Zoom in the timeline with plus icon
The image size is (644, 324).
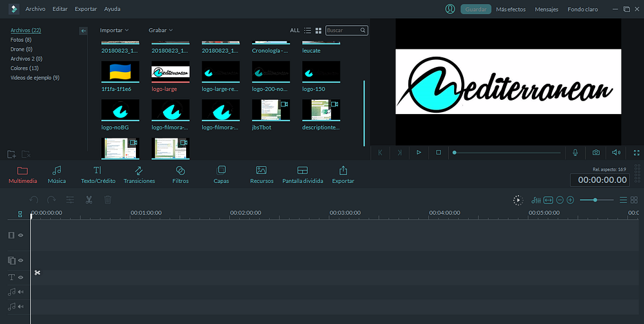click(x=570, y=200)
